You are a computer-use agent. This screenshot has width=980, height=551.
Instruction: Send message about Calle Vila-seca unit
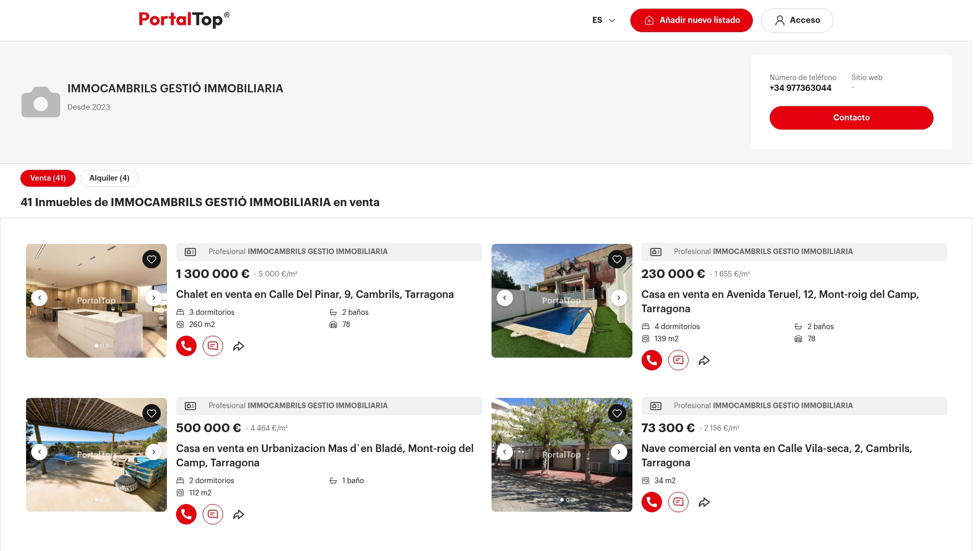[678, 502]
